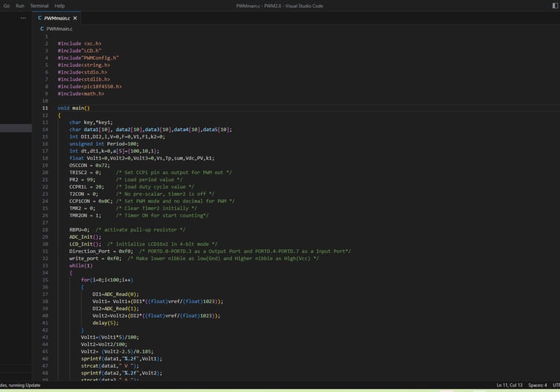This screenshot has width=560, height=392.
Task: Click the highlighted item in the left sidebar
Action: 16,128
